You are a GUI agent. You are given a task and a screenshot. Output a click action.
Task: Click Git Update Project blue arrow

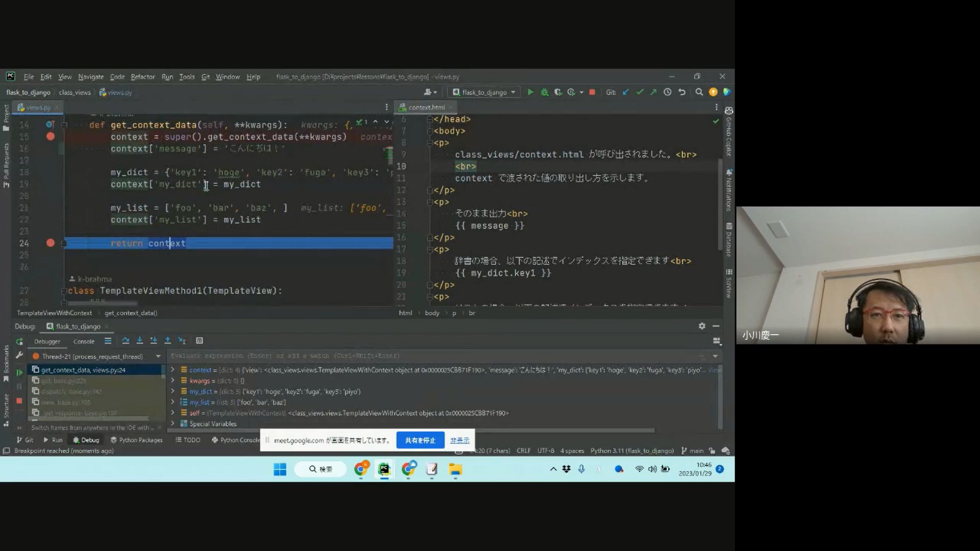coord(626,92)
